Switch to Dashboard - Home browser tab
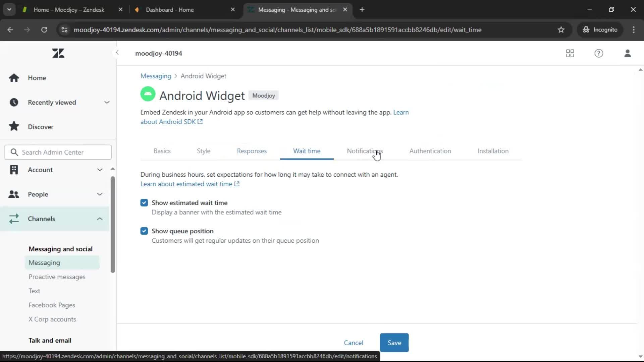The width and height of the screenshot is (644, 362). [170, 10]
